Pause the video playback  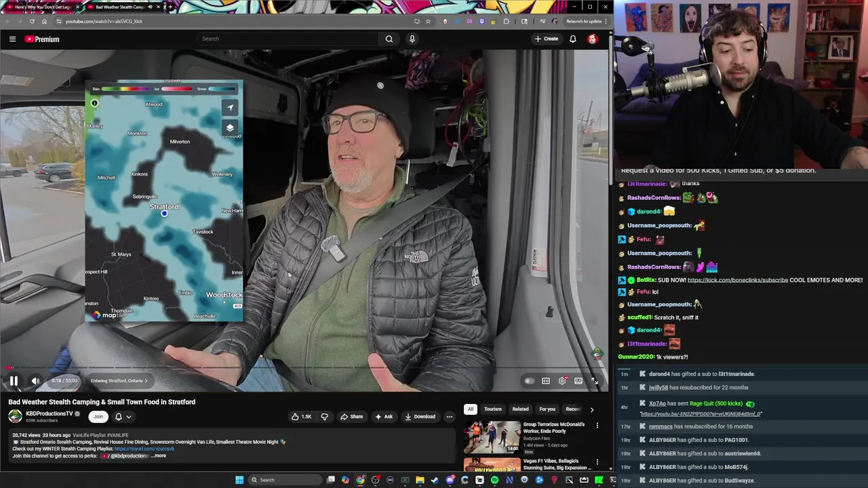[14, 381]
